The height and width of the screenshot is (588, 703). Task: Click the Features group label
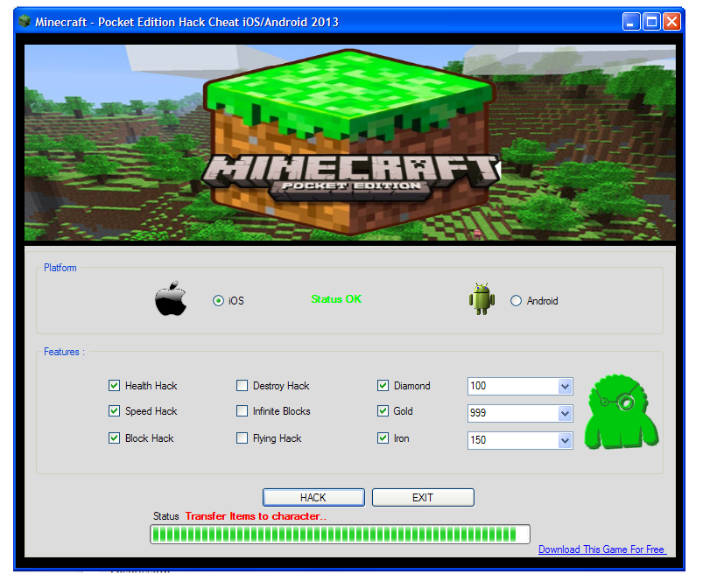[x=64, y=352]
